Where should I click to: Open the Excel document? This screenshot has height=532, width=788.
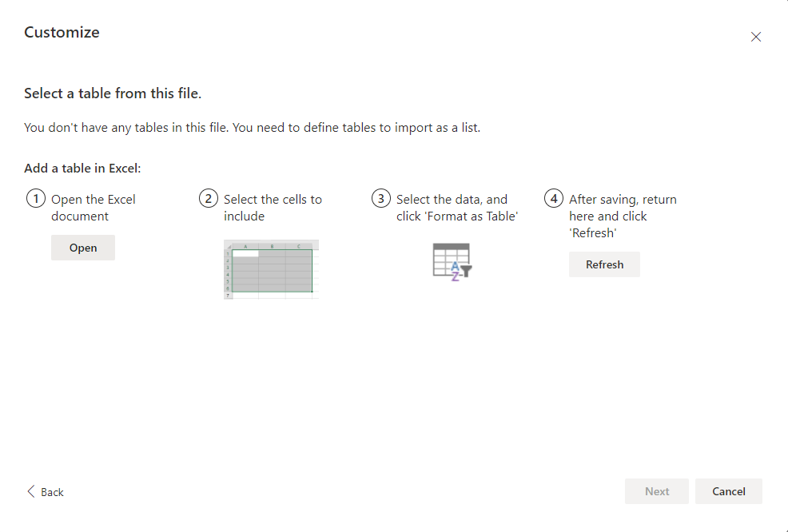click(x=82, y=247)
